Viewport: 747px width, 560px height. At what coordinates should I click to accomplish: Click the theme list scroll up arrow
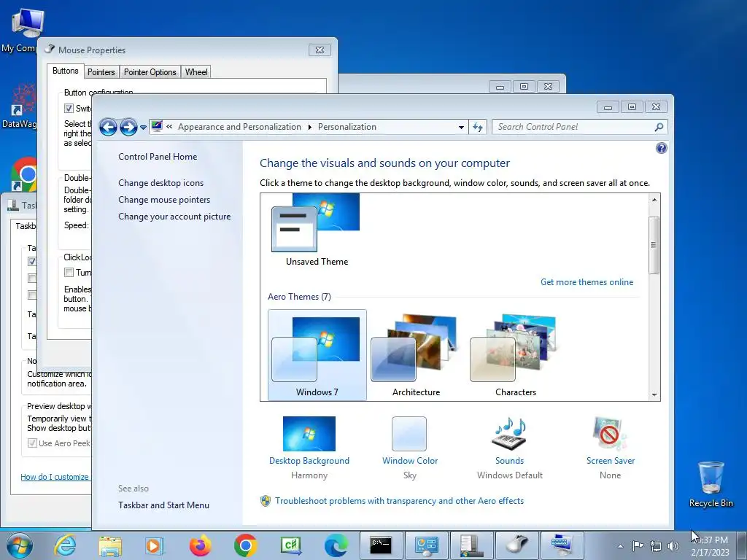point(654,200)
